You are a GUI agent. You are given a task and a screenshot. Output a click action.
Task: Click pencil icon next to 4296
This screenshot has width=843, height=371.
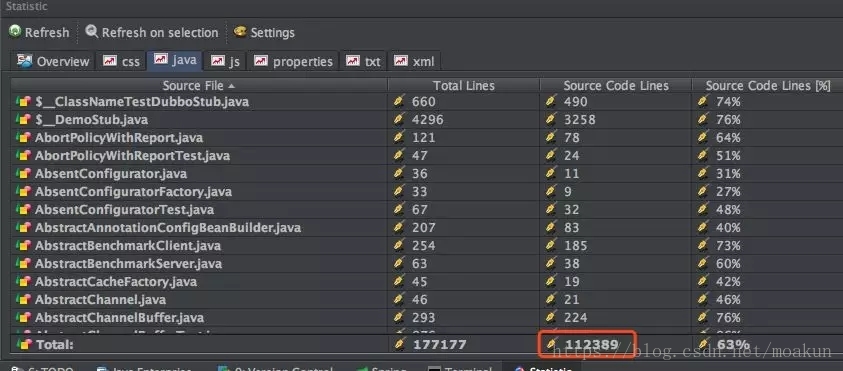[x=398, y=119]
